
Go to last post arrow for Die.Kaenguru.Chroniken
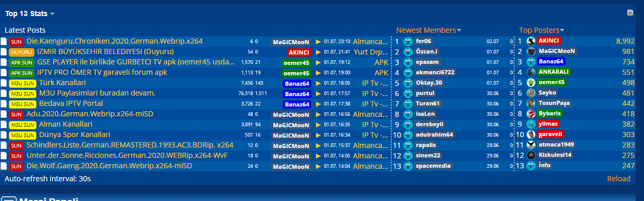click(x=318, y=42)
